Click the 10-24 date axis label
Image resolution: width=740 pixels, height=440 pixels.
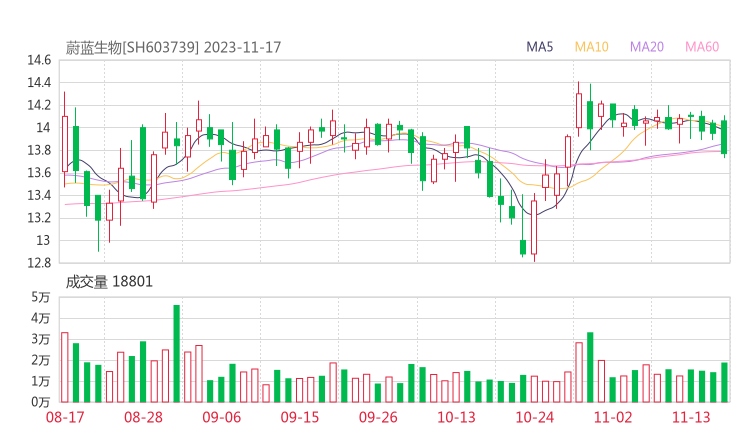click(535, 417)
